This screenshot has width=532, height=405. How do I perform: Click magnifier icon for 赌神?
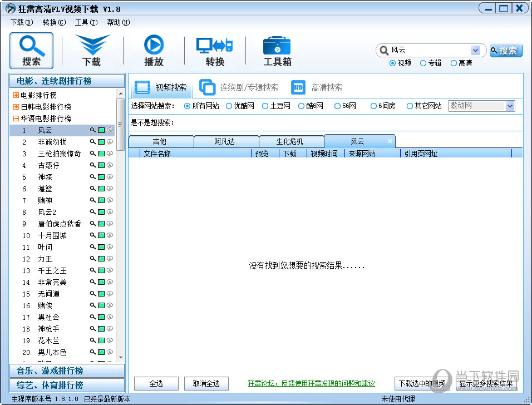[x=92, y=200]
